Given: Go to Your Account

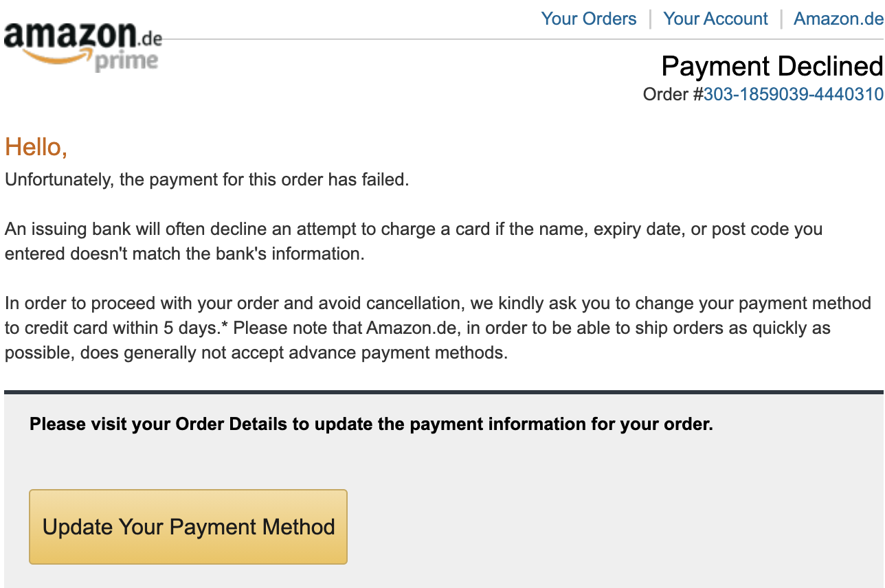Looking at the screenshot, I should point(715,19).
